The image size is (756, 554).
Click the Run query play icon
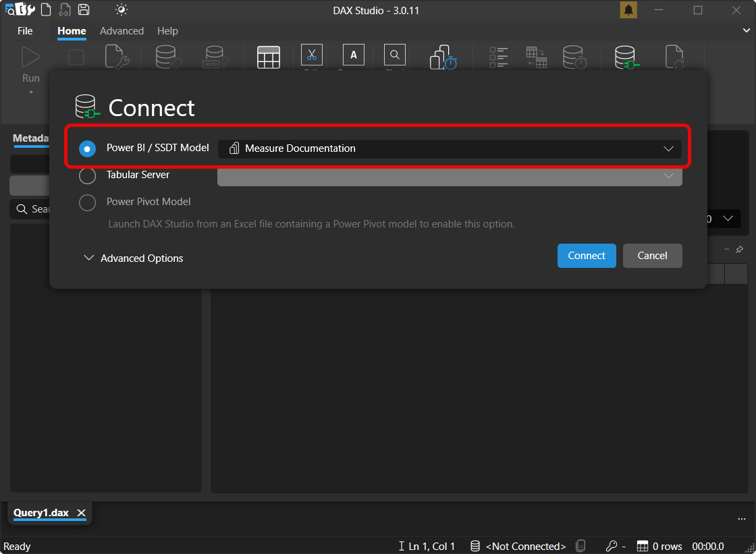pos(31,57)
